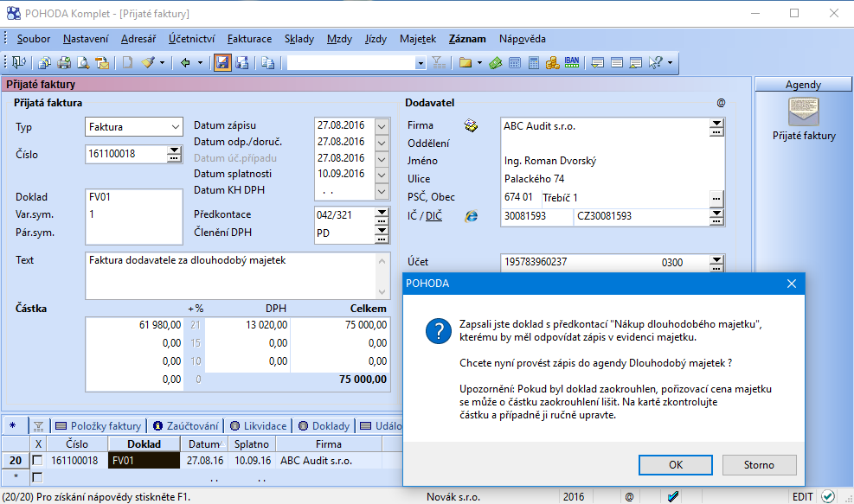This screenshot has height=504, width=854.
Task: Click the blank new document icon
Action: click(127, 62)
